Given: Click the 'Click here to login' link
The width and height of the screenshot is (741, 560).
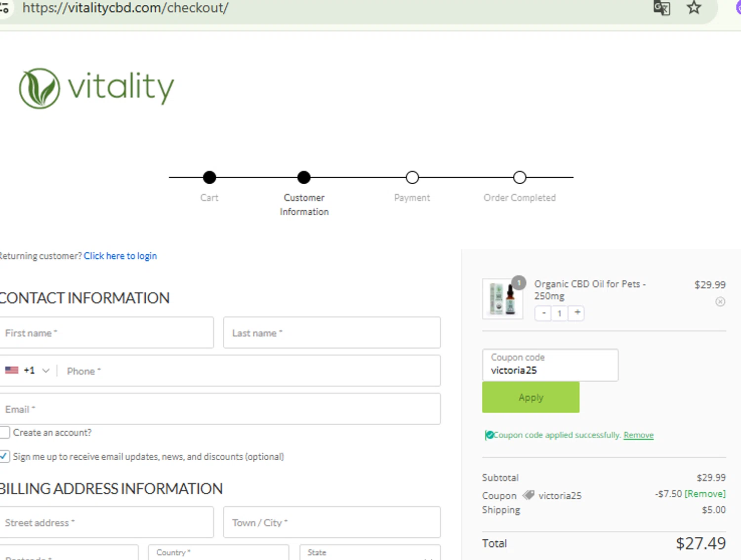Looking at the screenshot, I should [120, 256].
